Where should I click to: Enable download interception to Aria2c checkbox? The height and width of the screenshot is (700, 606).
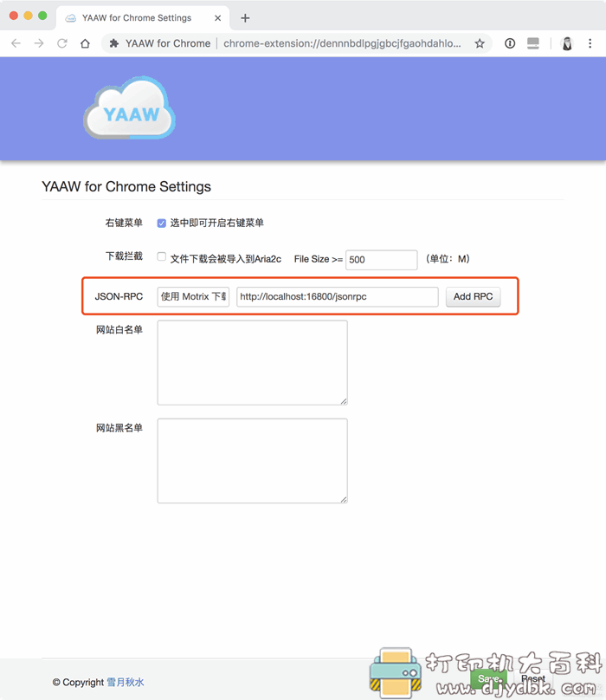[162, 256]
